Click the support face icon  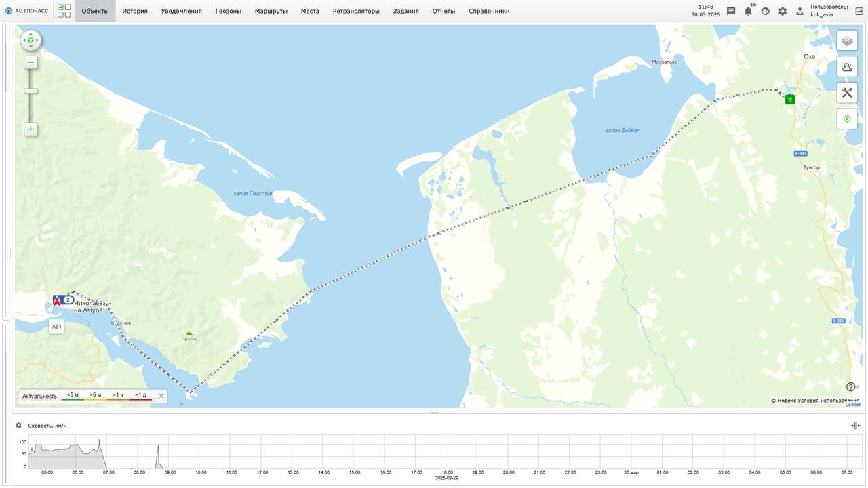(766, 12)
